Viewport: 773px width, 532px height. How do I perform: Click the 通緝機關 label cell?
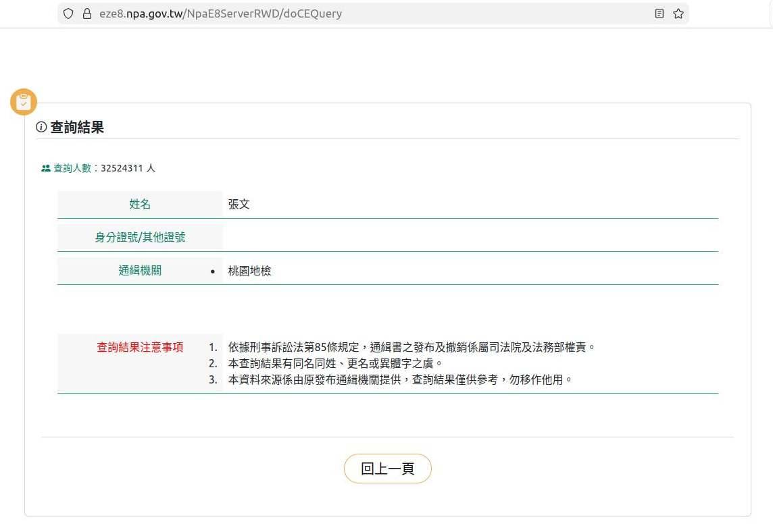tap(140, 271)
